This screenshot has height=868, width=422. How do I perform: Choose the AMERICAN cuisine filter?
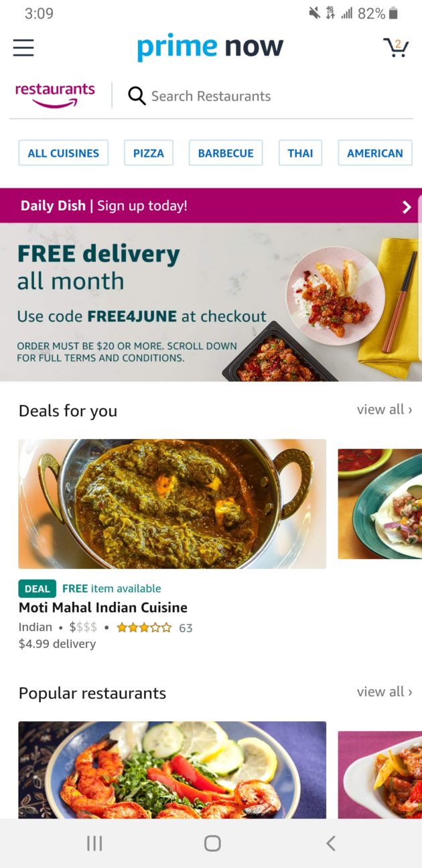[x=375, y=153]
